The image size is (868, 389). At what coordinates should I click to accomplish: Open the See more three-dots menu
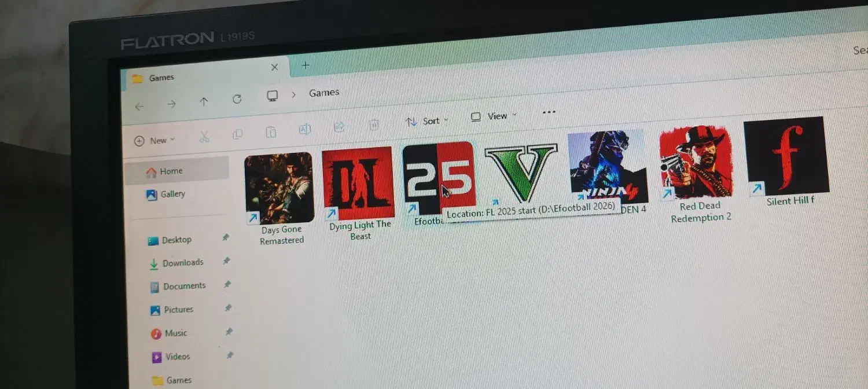[x=549, y=112]
